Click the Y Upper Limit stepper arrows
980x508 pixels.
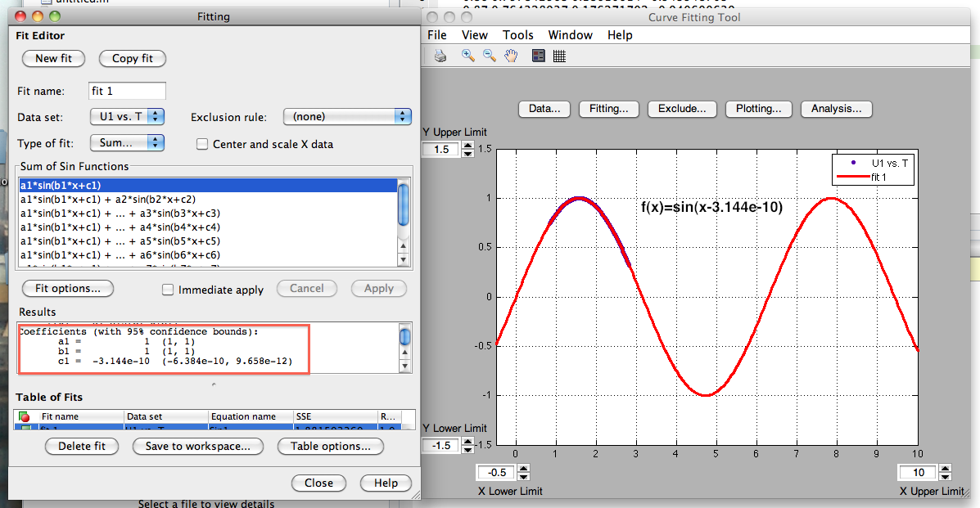(x=467, y=150)
